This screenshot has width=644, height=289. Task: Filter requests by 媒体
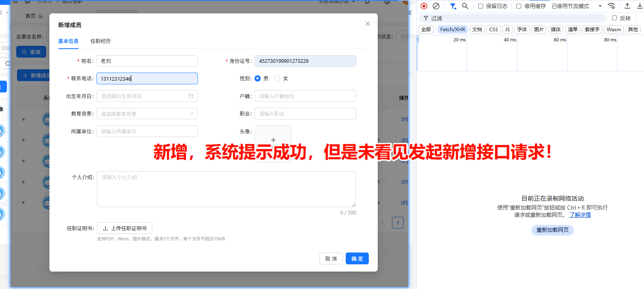click(556, 29)
